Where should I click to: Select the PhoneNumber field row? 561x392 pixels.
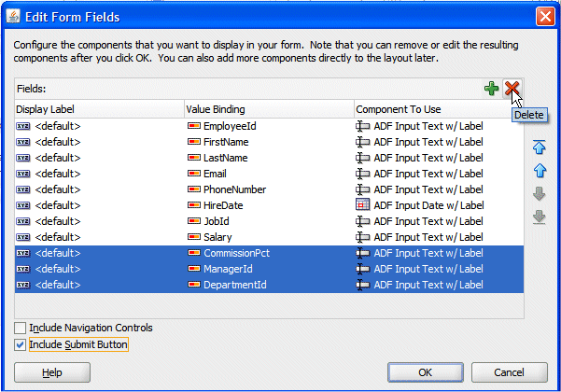tap(269, 189)
